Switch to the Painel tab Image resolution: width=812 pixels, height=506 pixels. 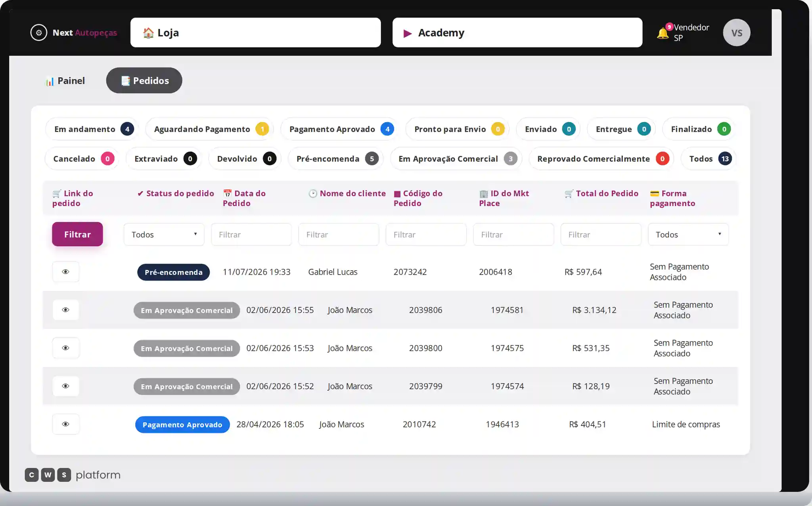point(65,81)
